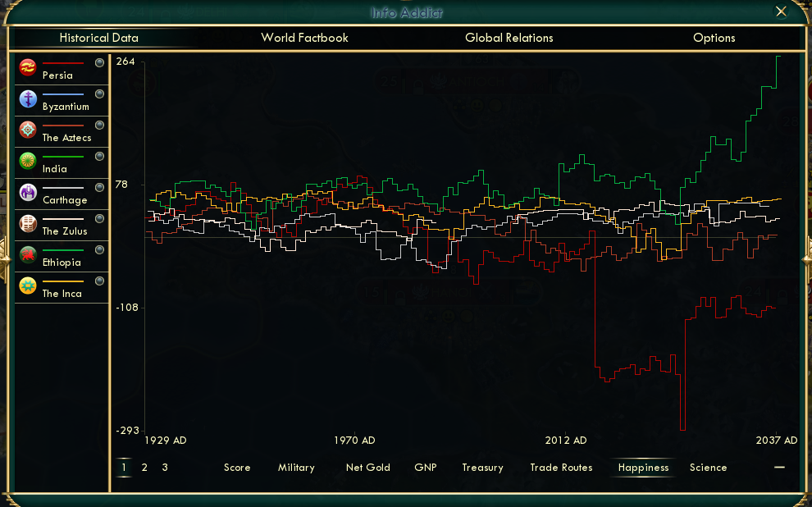Toggle The Aztecs graph line visibility

pyautogui.click(x=99, y=125)
